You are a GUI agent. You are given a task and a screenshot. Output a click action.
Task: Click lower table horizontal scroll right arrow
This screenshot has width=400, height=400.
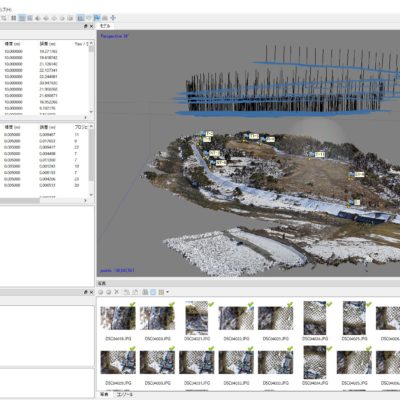coord(85,200)
